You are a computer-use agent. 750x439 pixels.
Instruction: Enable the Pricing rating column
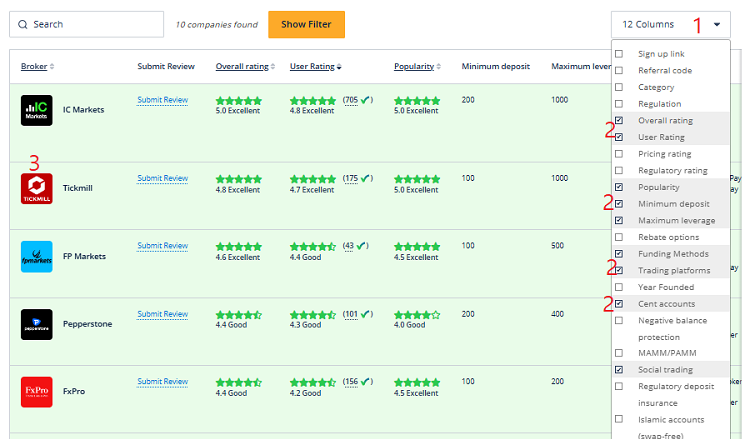tap(619, 154)
